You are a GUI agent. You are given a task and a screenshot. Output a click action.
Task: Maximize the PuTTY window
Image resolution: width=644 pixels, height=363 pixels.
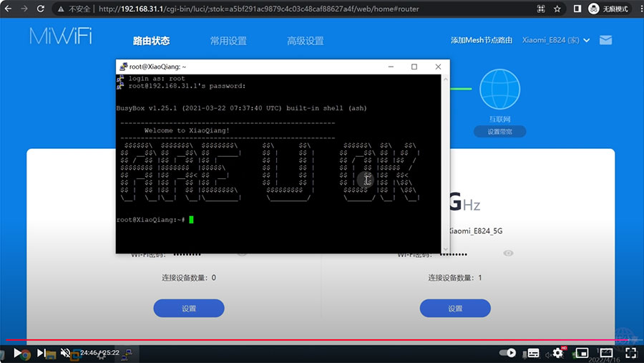(414, 67)
